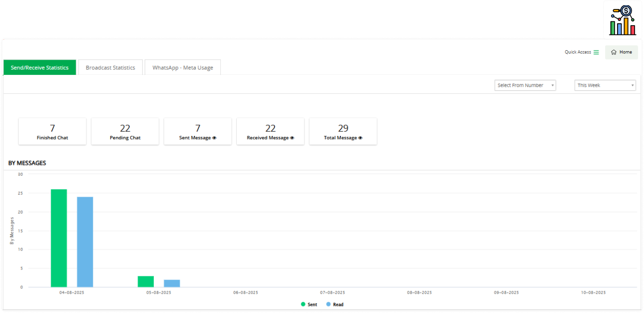
Task: Click the 07-08-2025 axis date label
Action: pos(332,293)
